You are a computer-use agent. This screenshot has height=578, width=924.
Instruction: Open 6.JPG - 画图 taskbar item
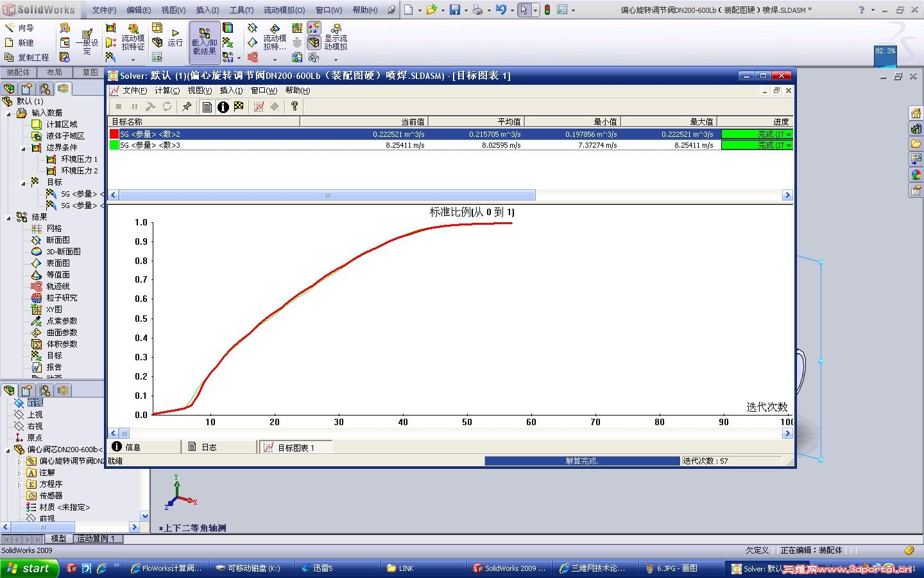coord(681,568)
